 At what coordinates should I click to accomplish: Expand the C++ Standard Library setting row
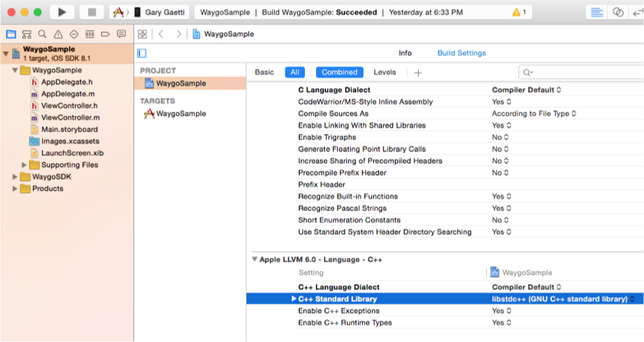coord(293,299)
